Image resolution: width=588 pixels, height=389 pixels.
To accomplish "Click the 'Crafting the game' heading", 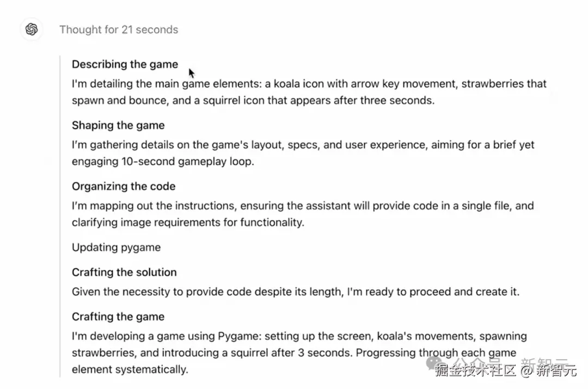I will pos(118,317).
